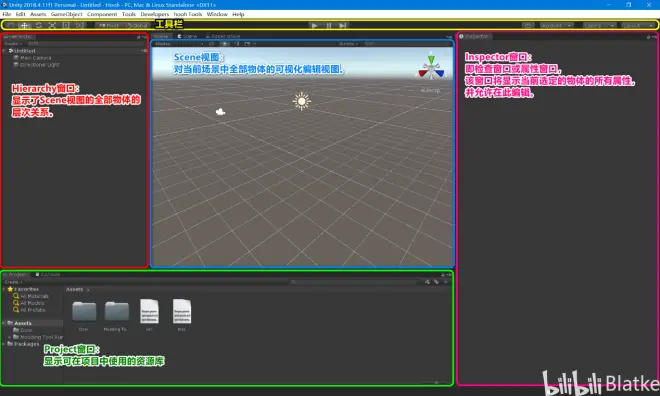Image resolution: width=660 pixels, height=396 pixels.
Task: Expand the Modding Tool folder in tree
Action: 10,337
